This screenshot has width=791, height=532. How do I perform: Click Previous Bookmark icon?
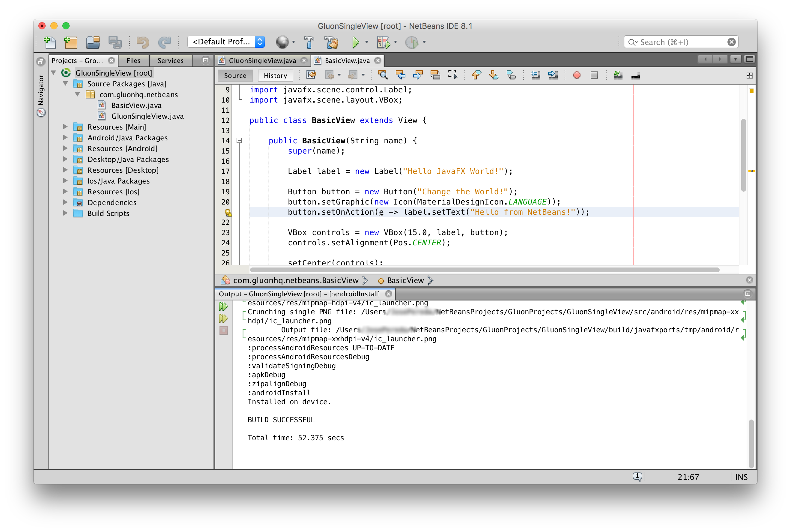(x=476, y=75)
